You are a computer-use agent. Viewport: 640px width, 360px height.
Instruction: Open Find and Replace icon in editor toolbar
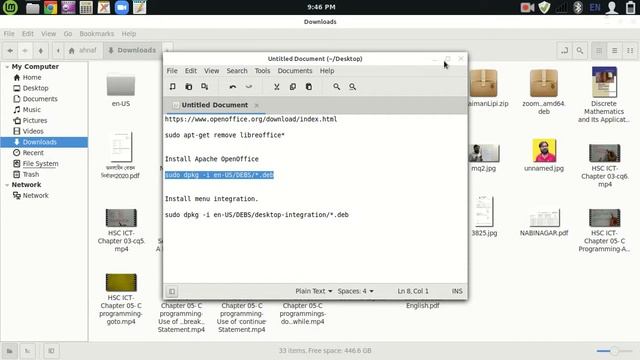tap(352, 87)
